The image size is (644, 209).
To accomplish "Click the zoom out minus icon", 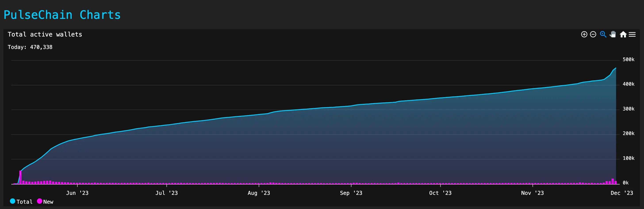I will [593, 34].
